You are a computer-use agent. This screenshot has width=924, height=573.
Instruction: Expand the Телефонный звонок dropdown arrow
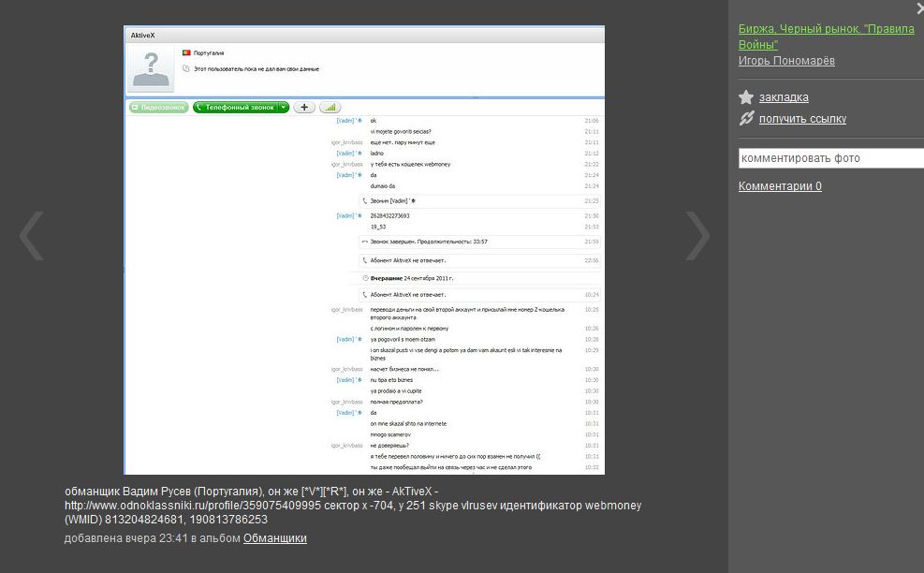[x=284, y=108]
